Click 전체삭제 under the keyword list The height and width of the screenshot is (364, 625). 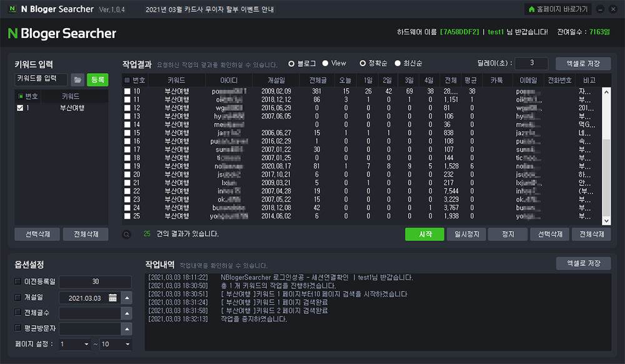pyautogui.click(x=86, y=234)
